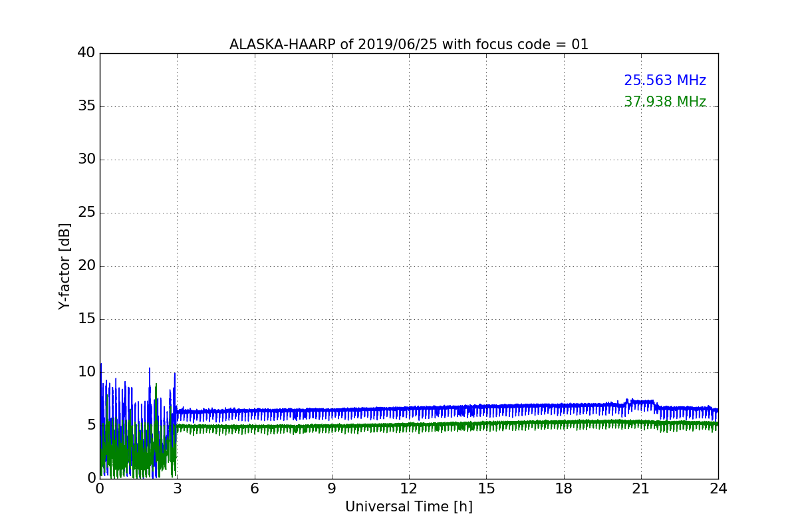This screenshot has height=532, width=798.
Task: Click the y-axis tick label '25'
Action: 86,212
